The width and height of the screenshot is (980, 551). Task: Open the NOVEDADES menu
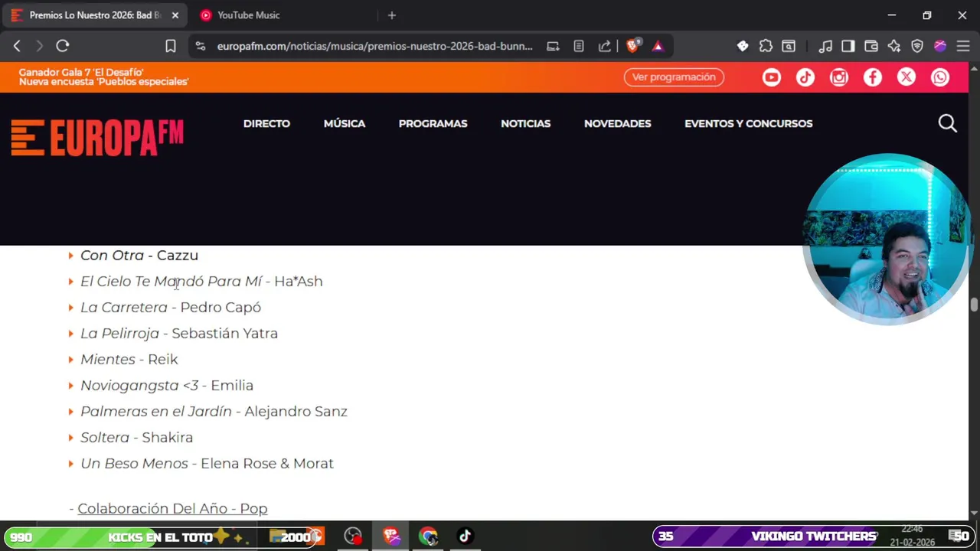tap(617, 123)
